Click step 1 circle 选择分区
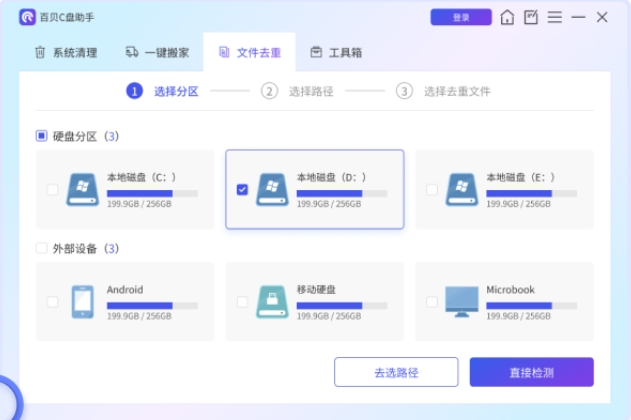The width and height of the screenshot is (631, 420). tap(134, 91)
